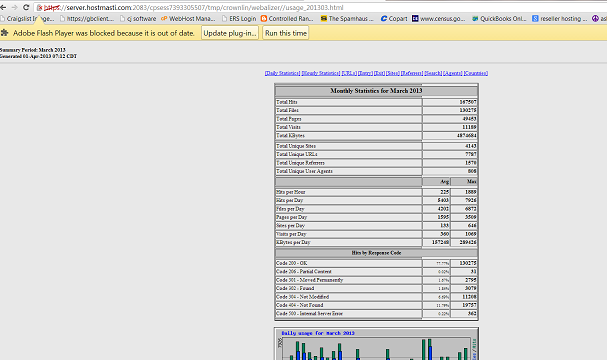This screenshot has width=607, height=360.
Task: Click the insecure https lock warning icon
Action: (39, 8)
